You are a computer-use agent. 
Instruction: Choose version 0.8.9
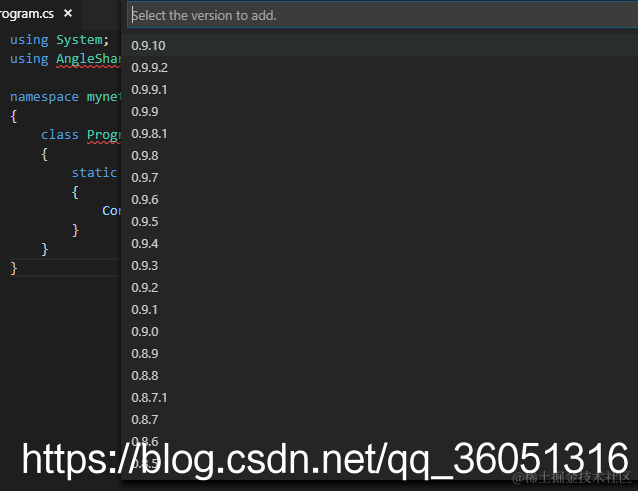point(380,353)
